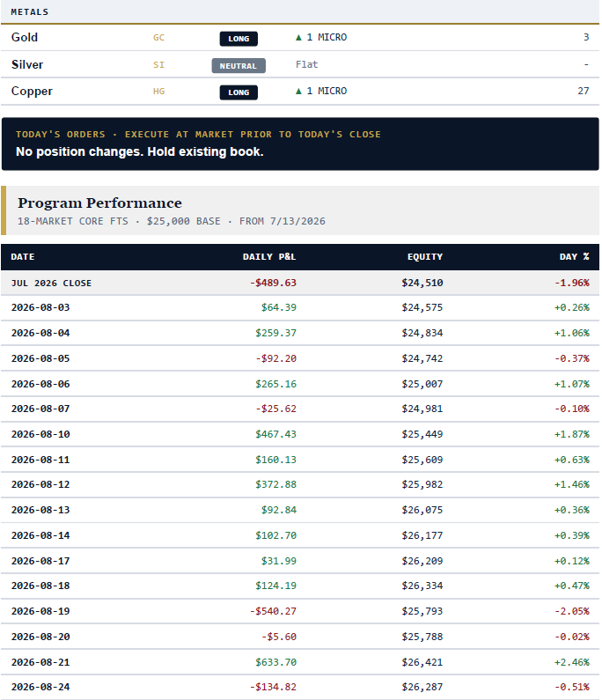Click the Today's Orders banner heading
This screenshot has width=602, height=700.
(x=198, y=134)
